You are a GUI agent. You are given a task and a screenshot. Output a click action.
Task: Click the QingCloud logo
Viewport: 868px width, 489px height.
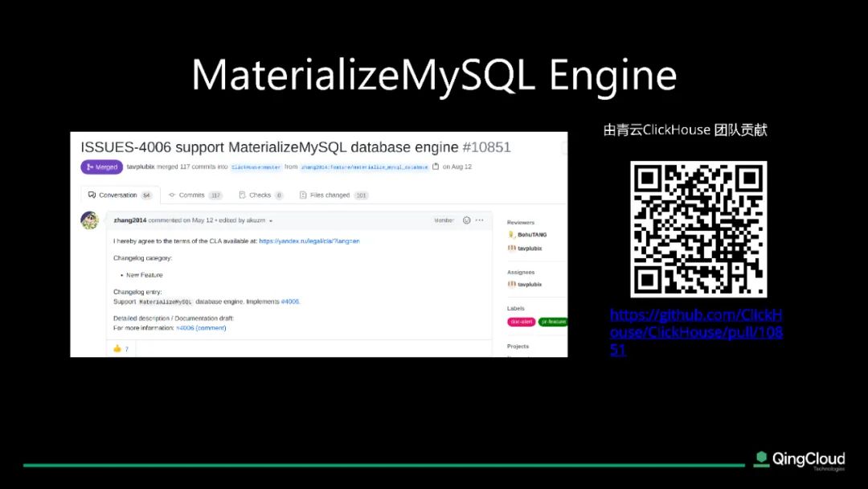click(x=800, y=460)
